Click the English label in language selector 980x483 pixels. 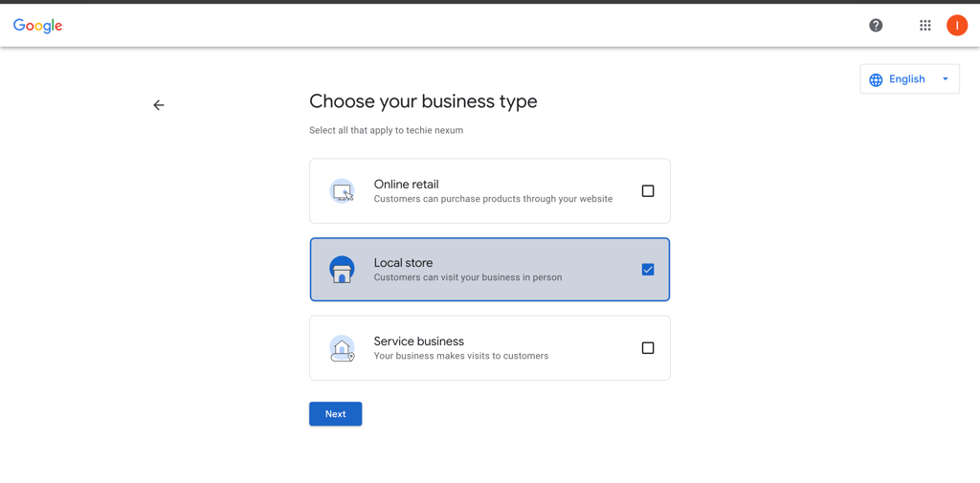pos(907,78)
